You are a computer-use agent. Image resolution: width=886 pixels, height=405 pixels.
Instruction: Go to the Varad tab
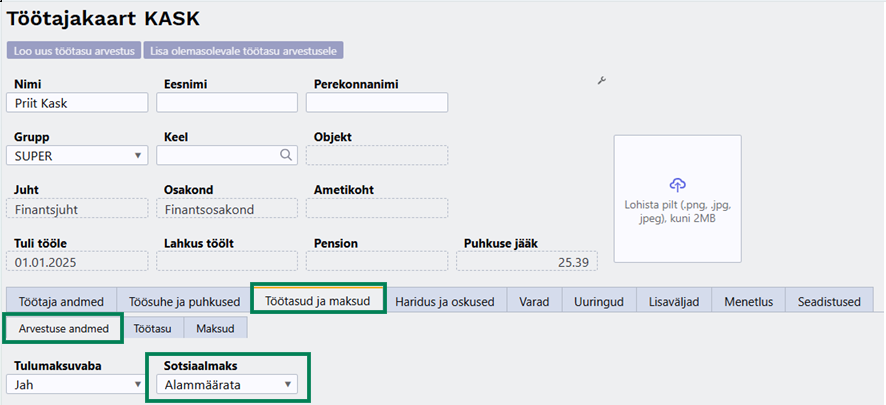[x=535, y=300]
